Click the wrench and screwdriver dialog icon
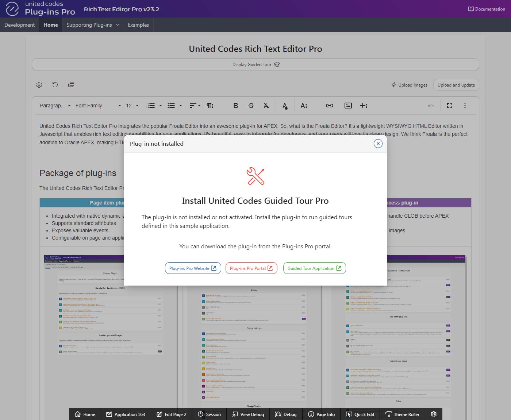Viewport: 511px width, 420px height. coord(255,176)
